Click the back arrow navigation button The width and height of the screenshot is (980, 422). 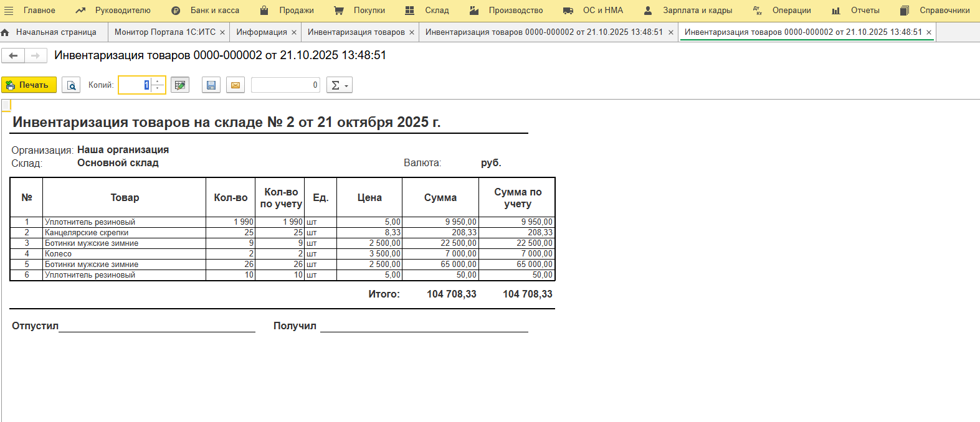(13, 56)
